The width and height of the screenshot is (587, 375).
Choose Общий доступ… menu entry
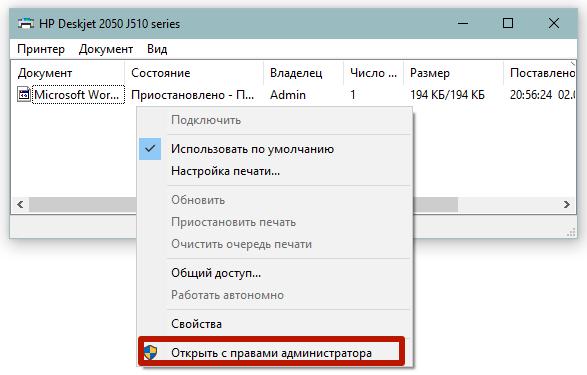coord(275,273)
